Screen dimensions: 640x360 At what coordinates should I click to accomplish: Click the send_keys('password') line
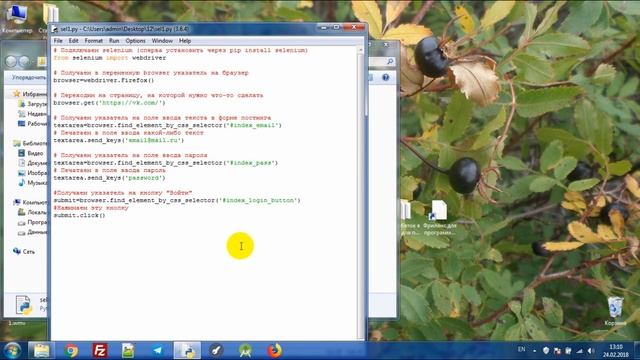click(109, 178)
